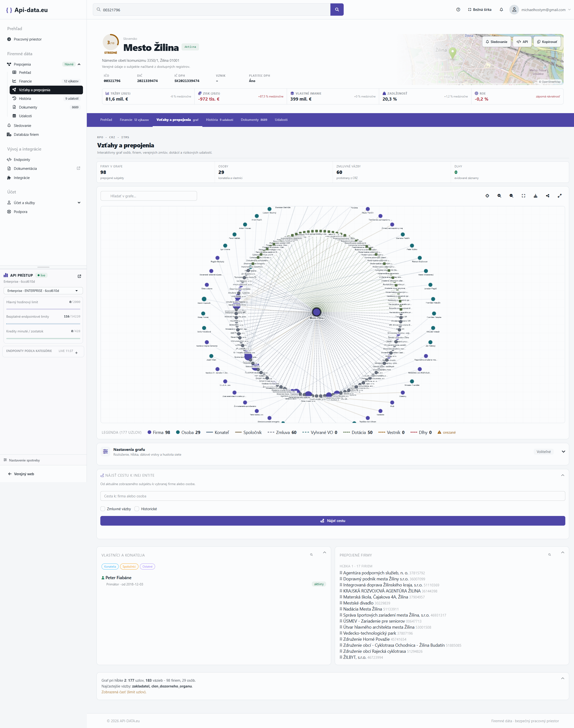
Task: Collapse the Prepojené firmy panel
Action: [563, 553]
